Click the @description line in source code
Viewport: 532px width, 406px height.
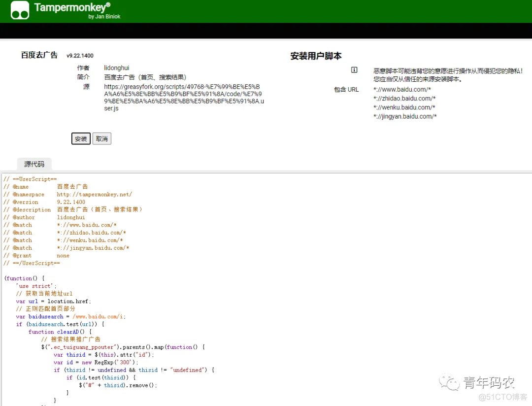point(73,210)
